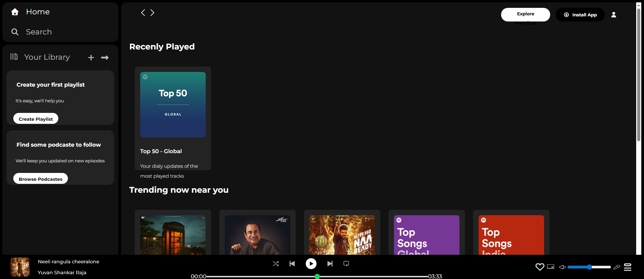Viewport: 644px width, 279px height.
Task: Toggle repeat mode
Action: click(346, 264)
